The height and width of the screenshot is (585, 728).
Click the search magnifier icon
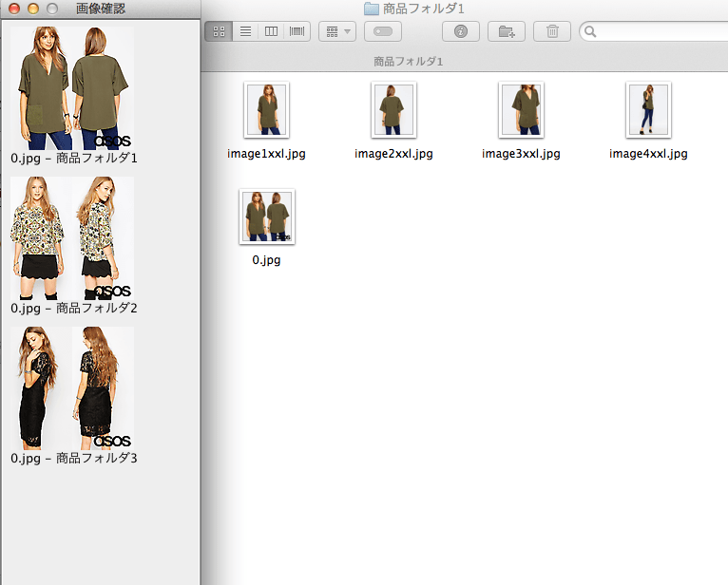pos(590,31)
